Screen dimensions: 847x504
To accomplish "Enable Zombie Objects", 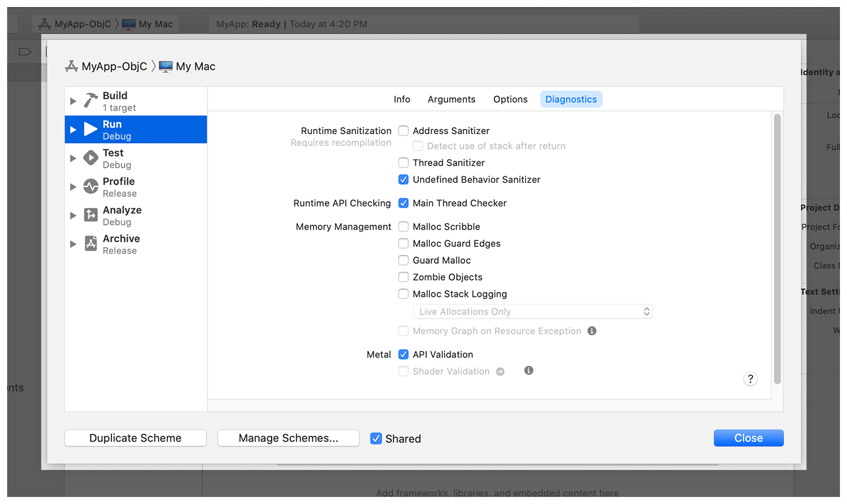I will [x=404, y=277].
